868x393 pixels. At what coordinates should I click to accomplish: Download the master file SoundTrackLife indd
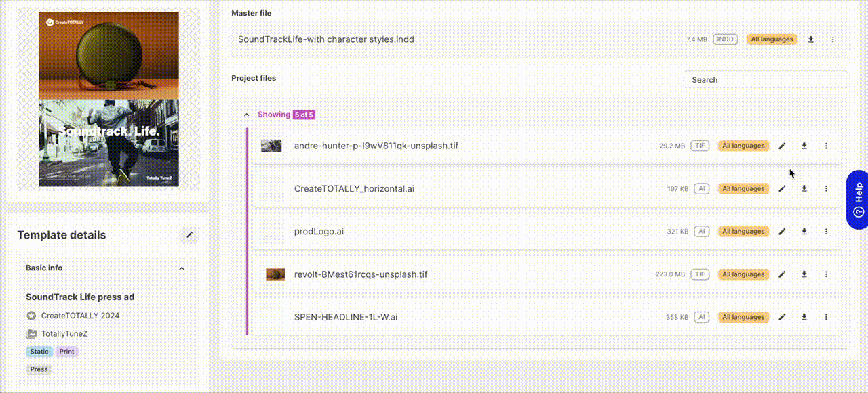point(810,39)
